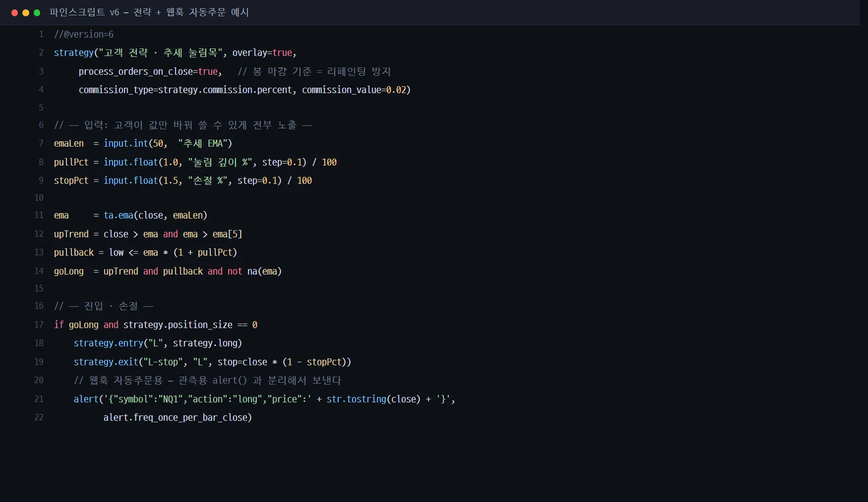868x502 pixels.
Task: Click the "//@version=6" comment on line 1
Action: 83,34
